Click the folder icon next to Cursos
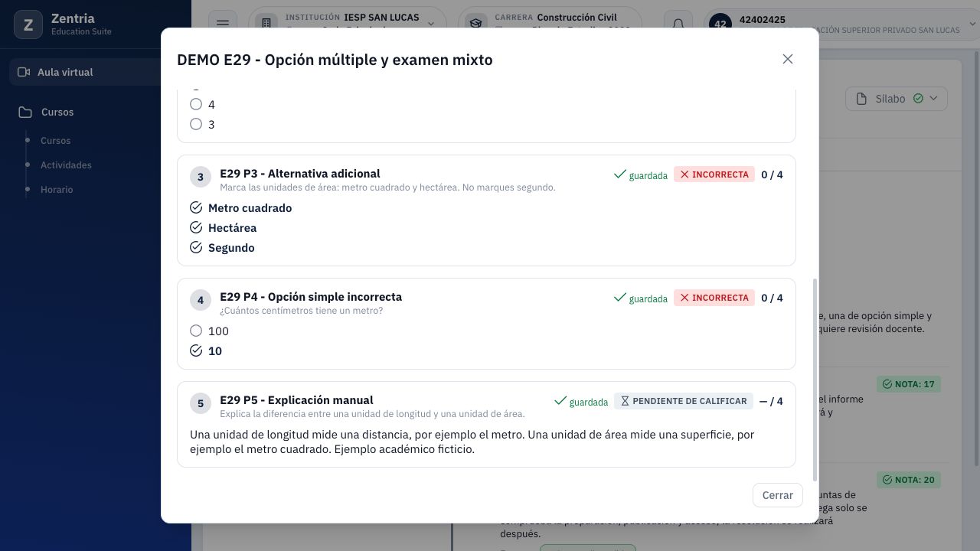This screenshot has height=551, width=980. 25,112
